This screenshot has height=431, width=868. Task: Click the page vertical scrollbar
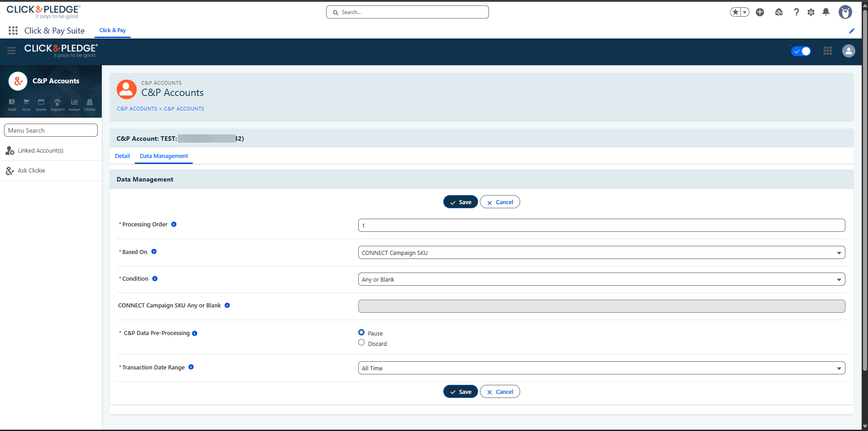tap(865, 190)
